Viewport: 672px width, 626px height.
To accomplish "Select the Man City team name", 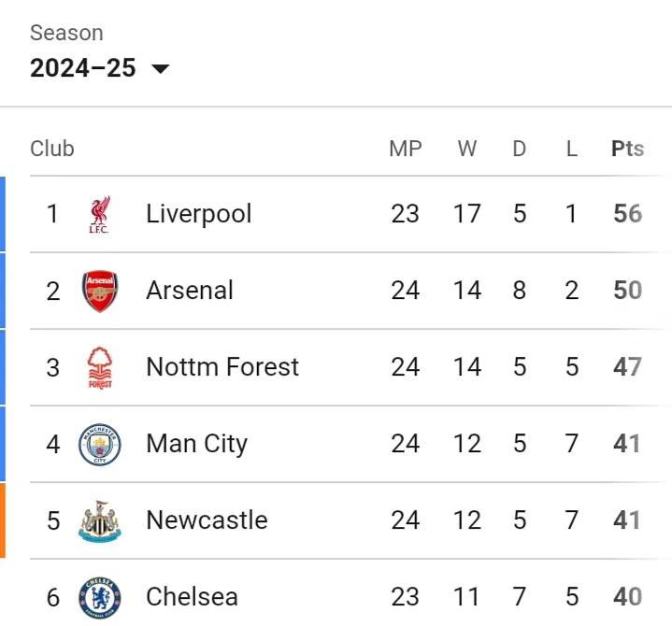I will (196, 444).
